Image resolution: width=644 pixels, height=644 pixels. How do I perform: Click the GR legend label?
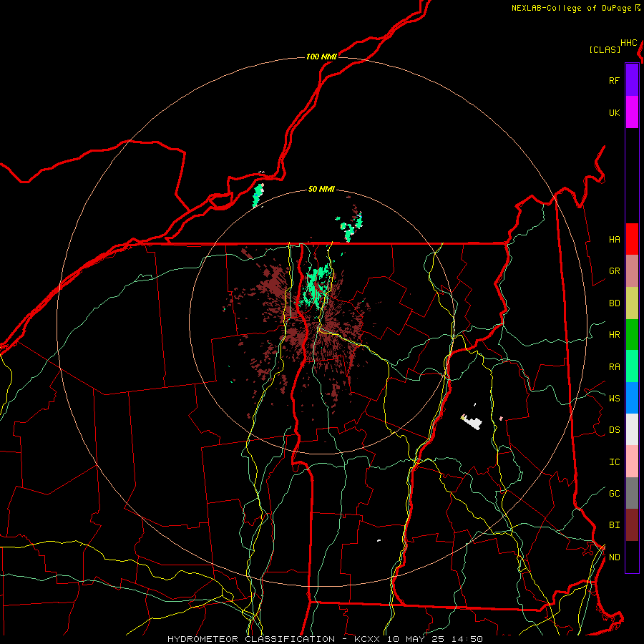tap(614, 271)
